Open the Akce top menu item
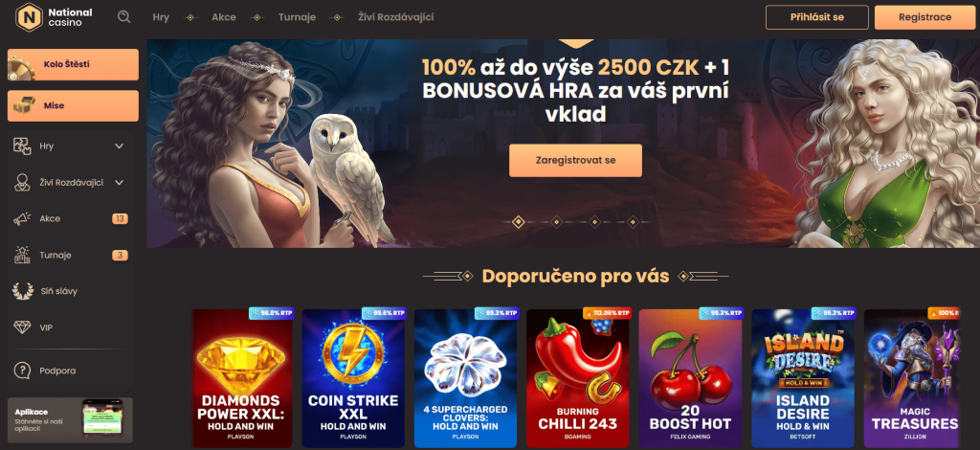 224,17
